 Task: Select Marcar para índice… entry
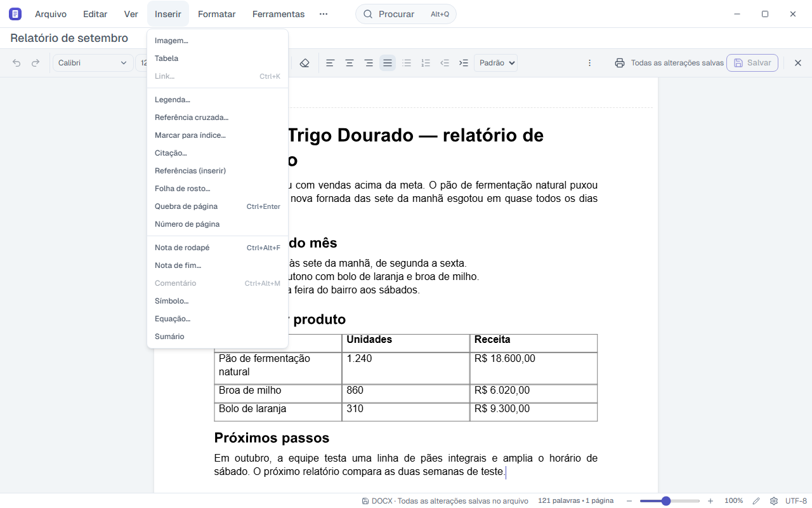click(218, 135)
